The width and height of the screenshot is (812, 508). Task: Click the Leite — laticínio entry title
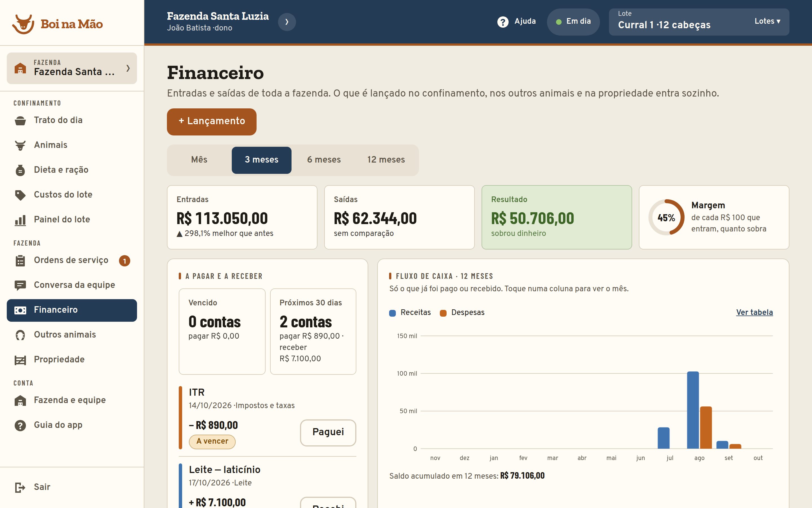224,469
